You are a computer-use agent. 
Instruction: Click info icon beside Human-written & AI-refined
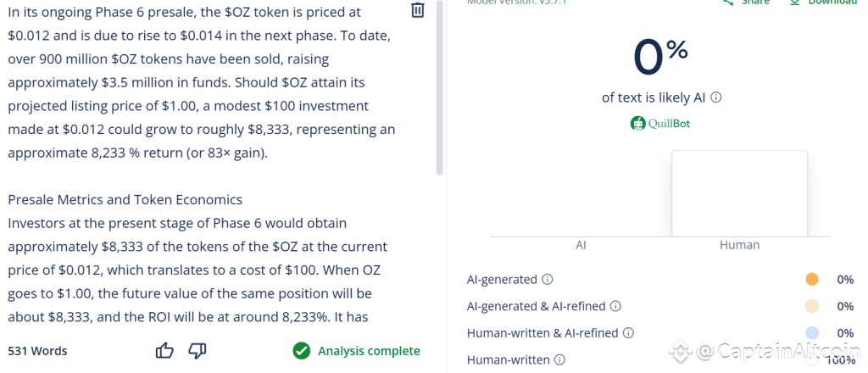628,333
